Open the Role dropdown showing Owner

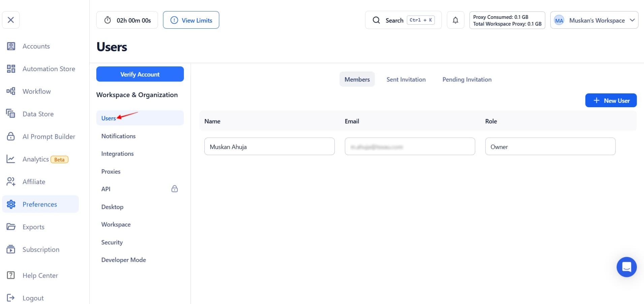(550, 146)
